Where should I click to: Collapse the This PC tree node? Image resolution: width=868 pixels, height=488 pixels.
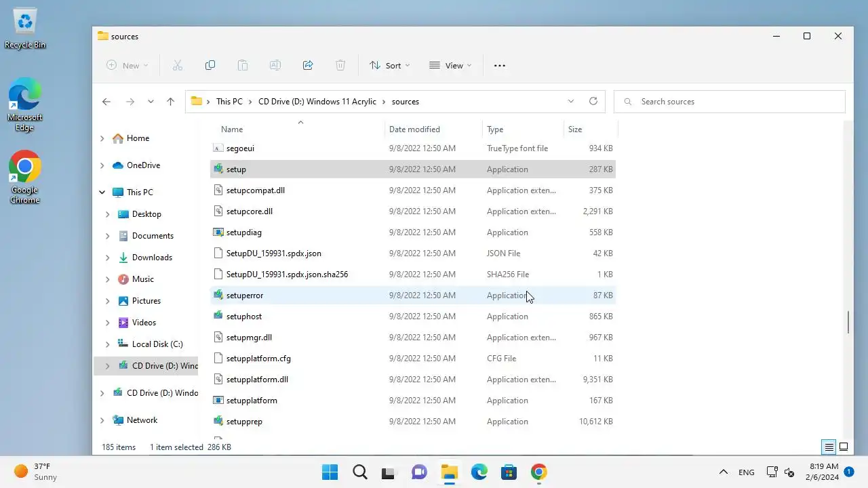tap(102, 192)
